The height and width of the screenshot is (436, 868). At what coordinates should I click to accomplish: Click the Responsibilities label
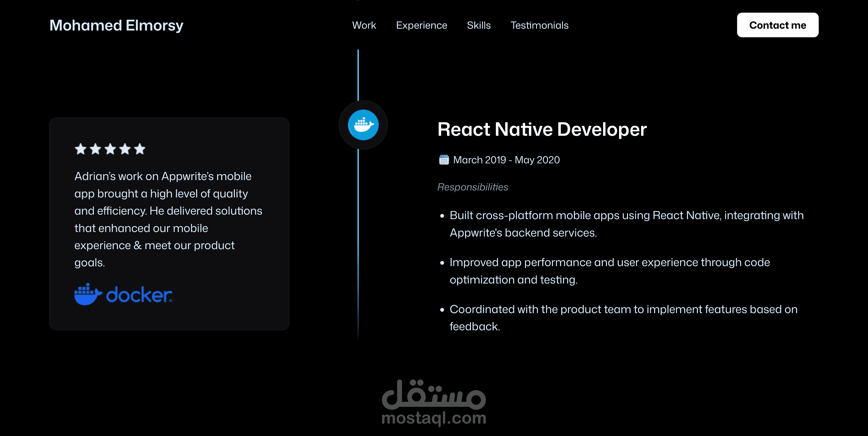[x=472, y=187]
